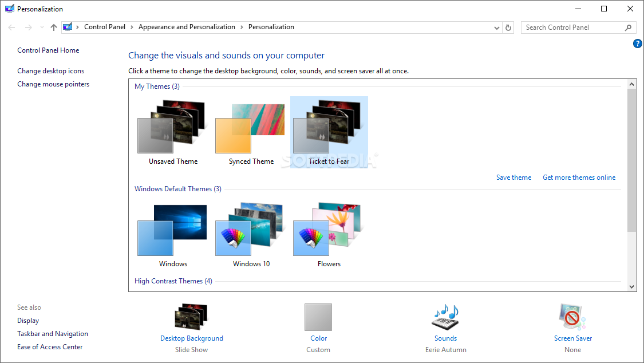Go up one level with the up arrow
This screenshot has height=363, width=644.
(54, 27)
